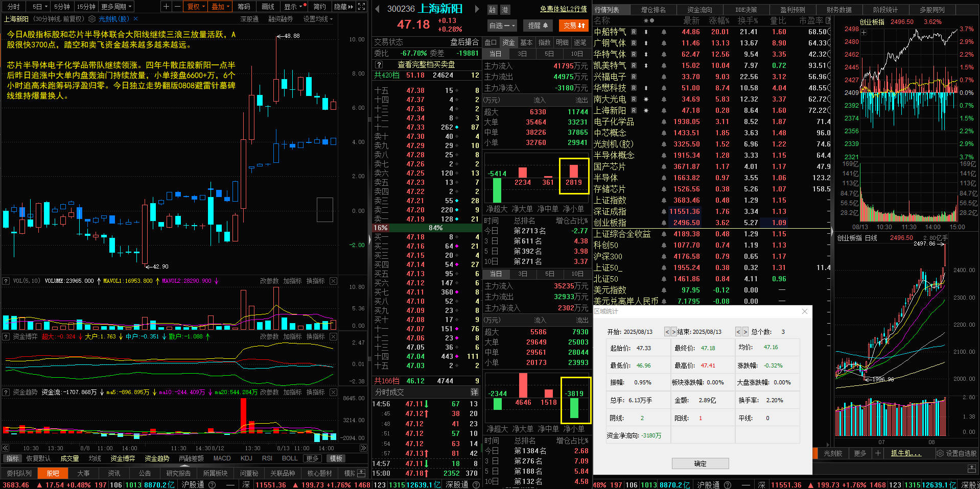Click the 市盈率 column help icon
The width and height of the screenshot is (980, 489).
(x=828, y=20)
